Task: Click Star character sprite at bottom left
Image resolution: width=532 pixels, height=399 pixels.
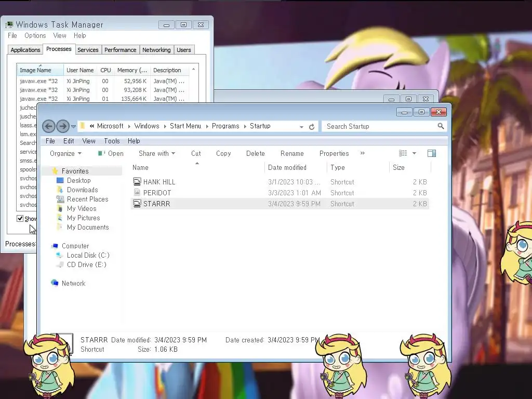Action: pos(48,366)
